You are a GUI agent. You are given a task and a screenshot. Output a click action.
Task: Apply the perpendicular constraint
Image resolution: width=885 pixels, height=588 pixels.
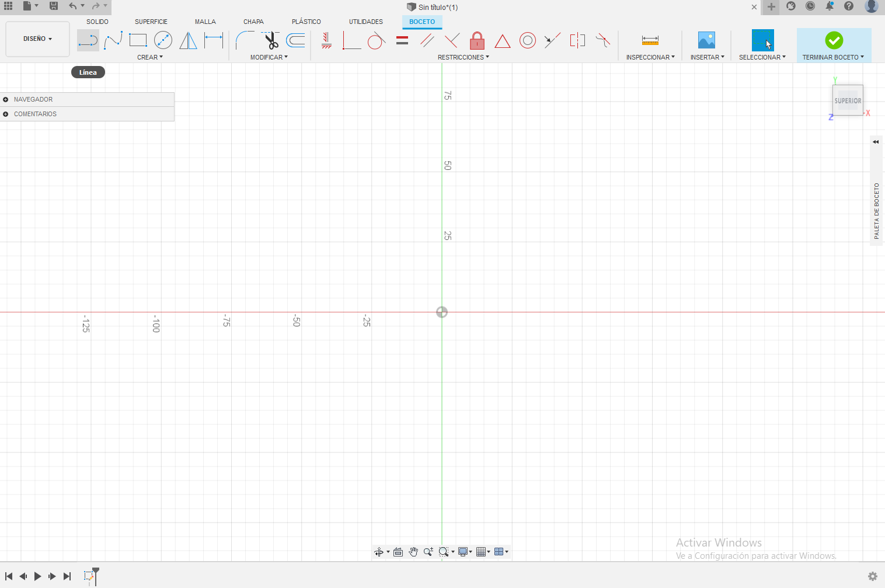pos(452,40)
